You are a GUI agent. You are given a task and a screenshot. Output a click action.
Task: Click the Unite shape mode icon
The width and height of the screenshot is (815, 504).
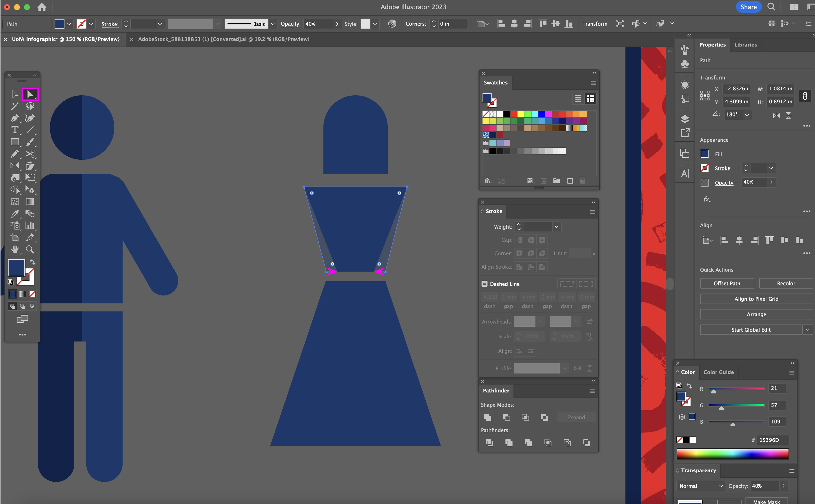(487, 417)
